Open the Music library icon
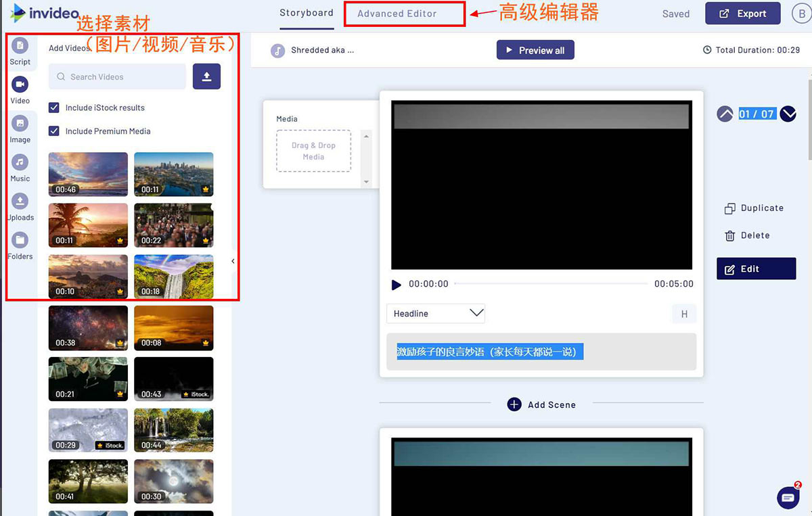Viewport: 812px width, 516px height. tap(20, 162)
